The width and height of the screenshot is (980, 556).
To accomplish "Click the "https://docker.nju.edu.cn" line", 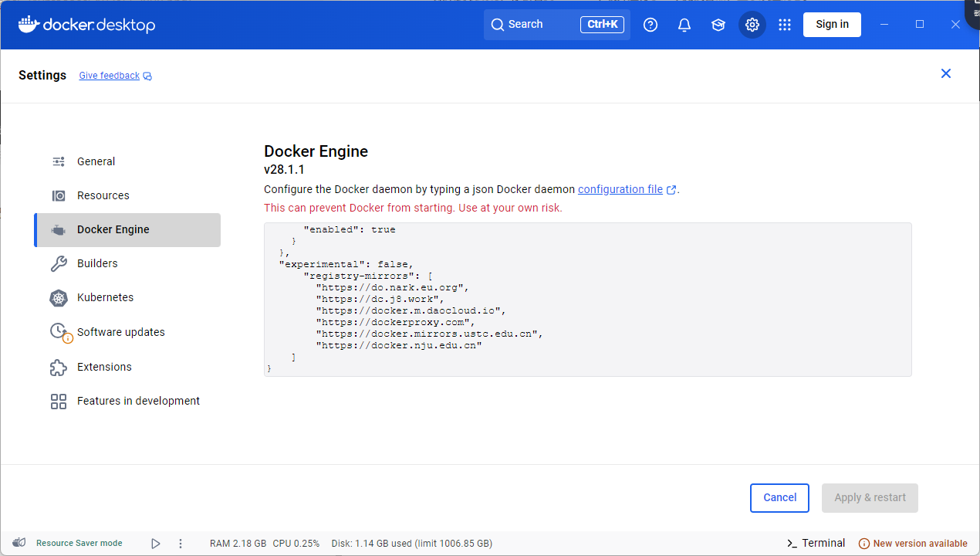I will coord(398,345).
